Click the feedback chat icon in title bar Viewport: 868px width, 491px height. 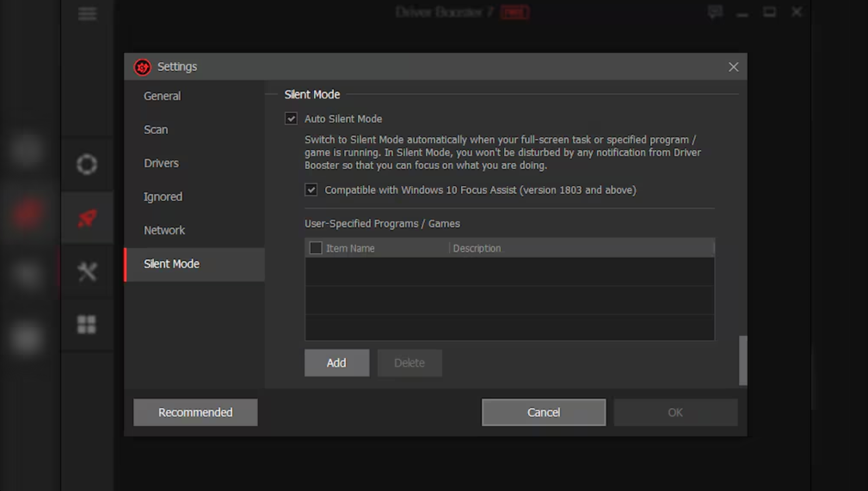pyautogui.click(x=715, y=12)
